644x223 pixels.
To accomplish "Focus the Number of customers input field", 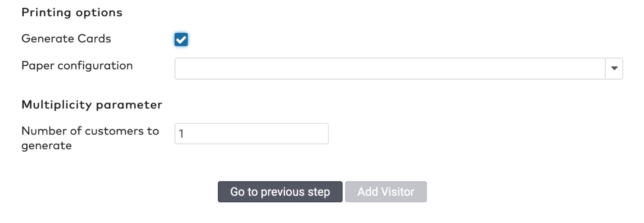I will [x=251, y=134].
